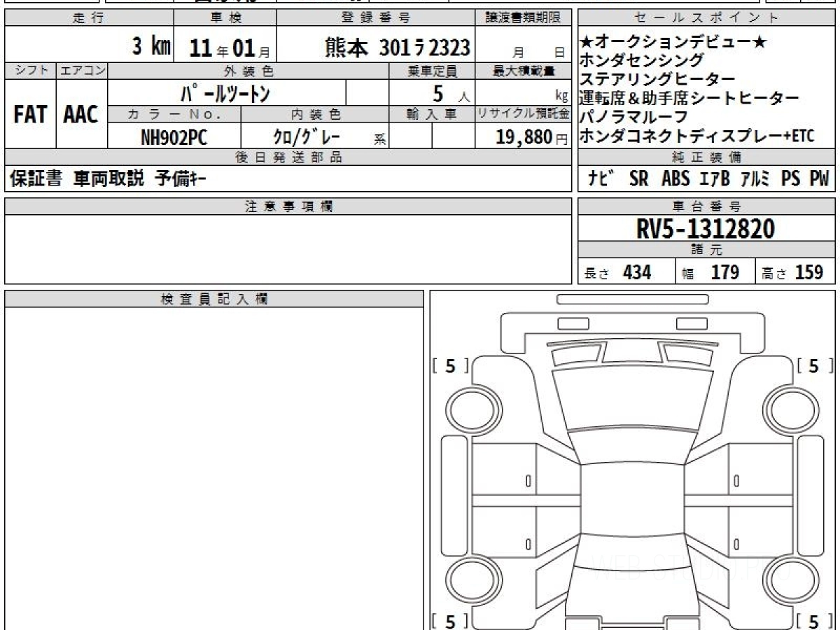Select the chassis number RV5-1312820

point(706,228)
